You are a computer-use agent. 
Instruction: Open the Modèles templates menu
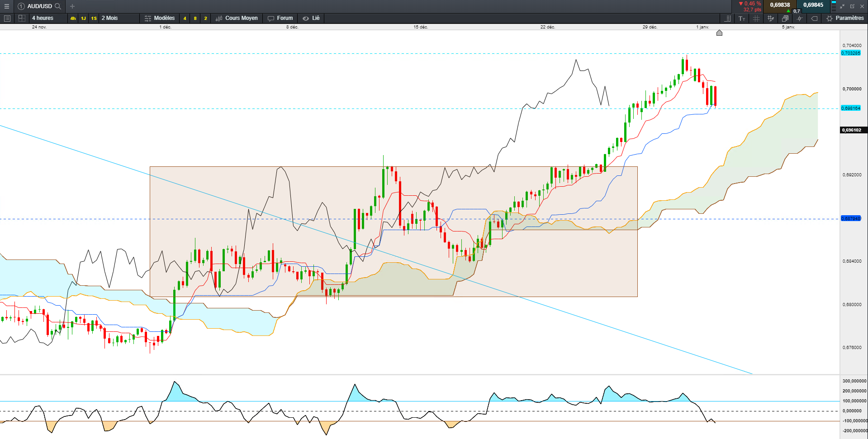tap(159, 18)
